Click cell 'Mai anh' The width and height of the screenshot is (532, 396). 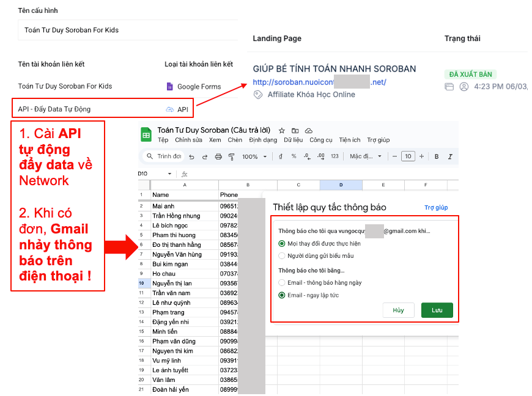click(185, 206)
